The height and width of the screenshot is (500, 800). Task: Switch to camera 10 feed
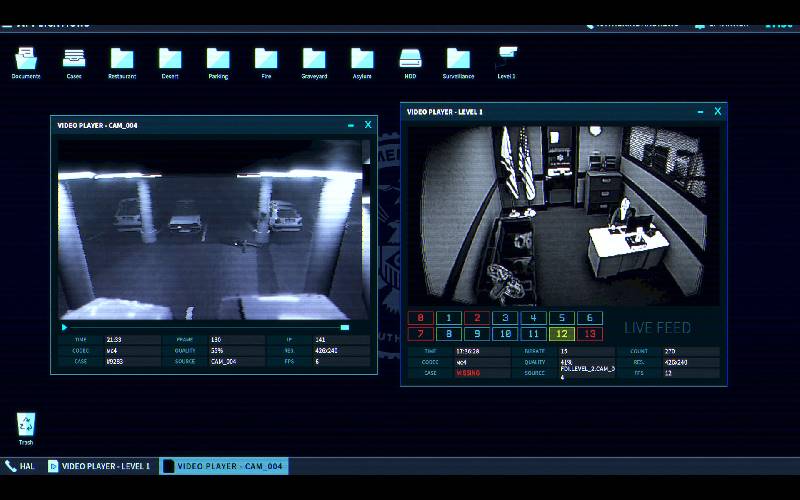(506, 333)
